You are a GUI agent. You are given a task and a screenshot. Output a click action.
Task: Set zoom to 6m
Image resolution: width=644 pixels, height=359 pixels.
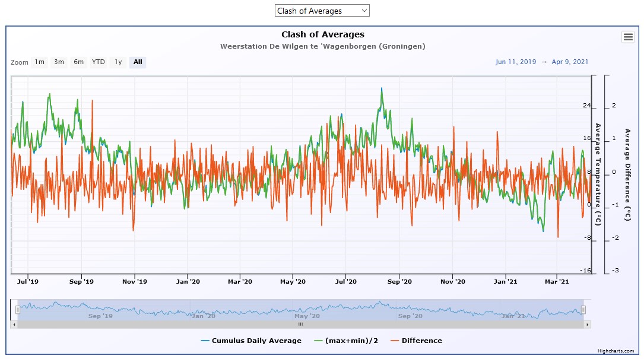pyautogui.click(x=78, y=62)
